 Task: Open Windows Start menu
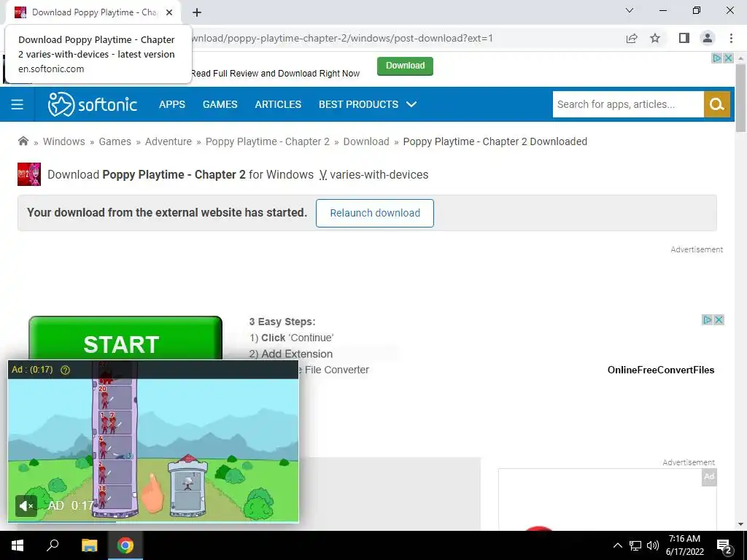pos(18,545)
